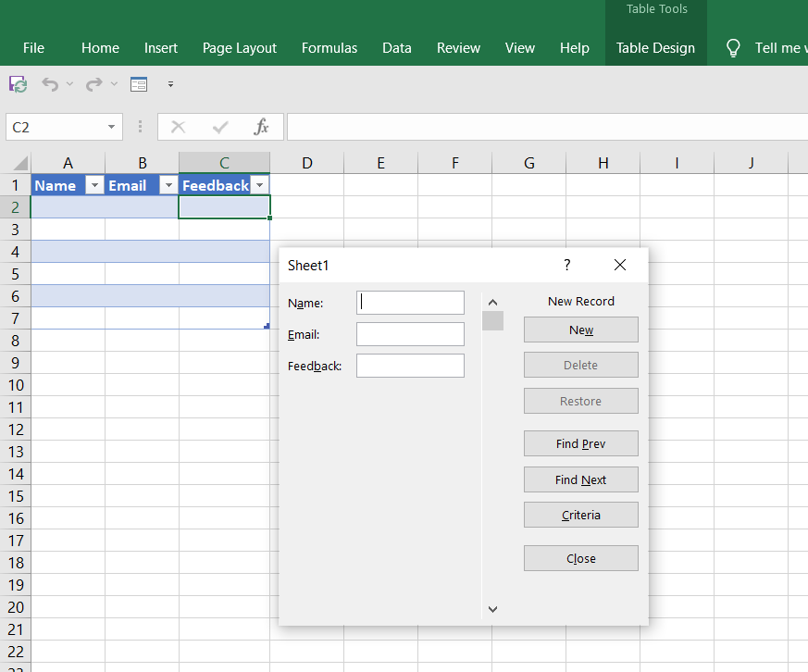Viewport: 808px width, 672px height.
Task: Select column C header
Action: tap(224, 163)
